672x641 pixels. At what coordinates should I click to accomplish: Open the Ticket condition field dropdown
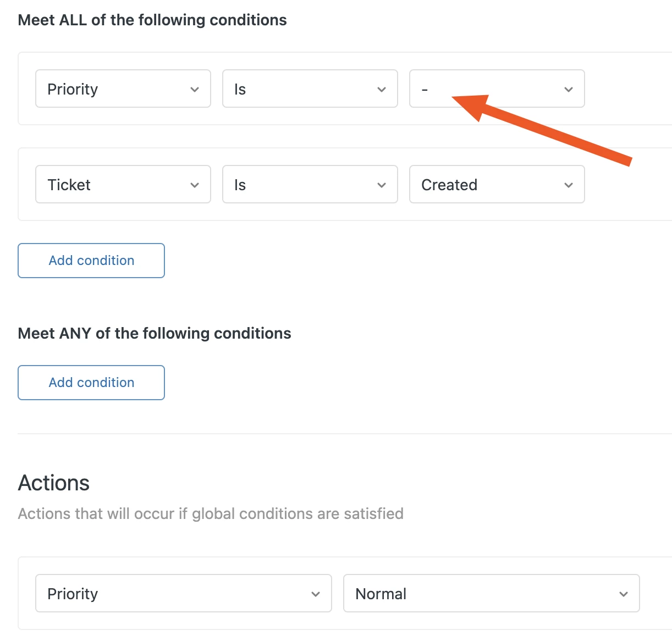115,185
